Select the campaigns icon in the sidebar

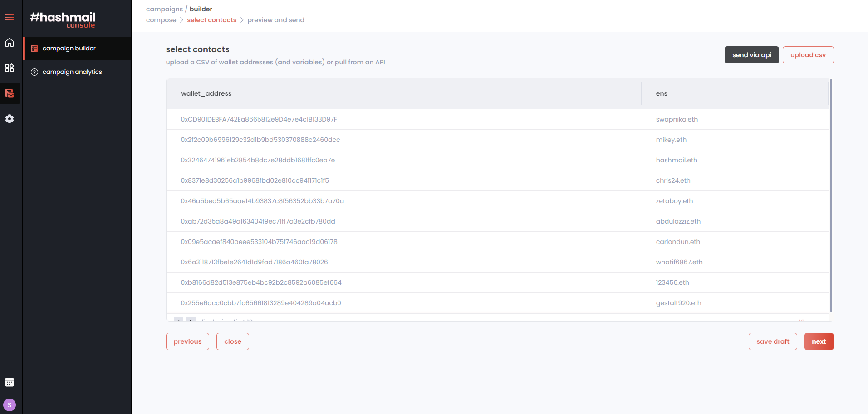point(10,93)
